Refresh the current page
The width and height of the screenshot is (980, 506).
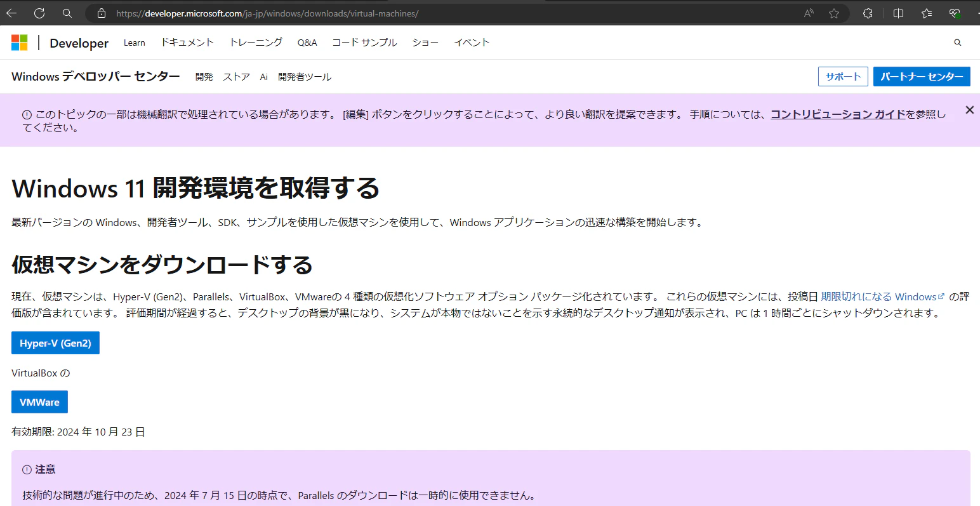(39, 13)
